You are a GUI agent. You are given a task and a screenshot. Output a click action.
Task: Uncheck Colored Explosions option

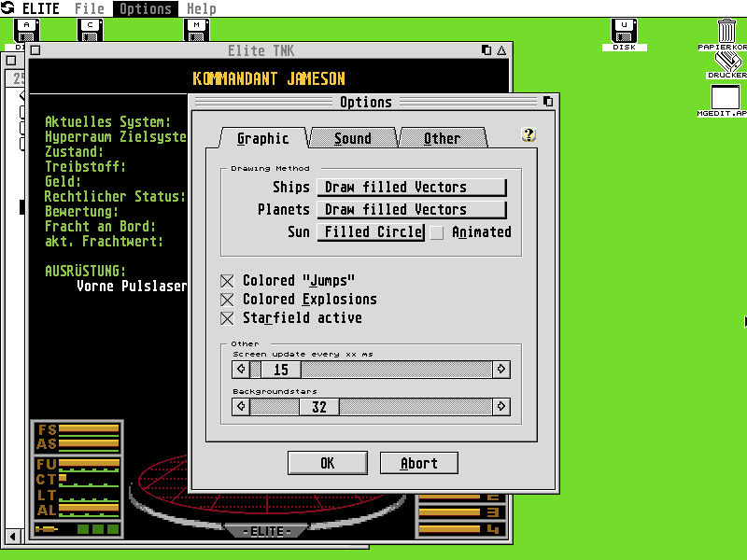[x=227, y=300]
